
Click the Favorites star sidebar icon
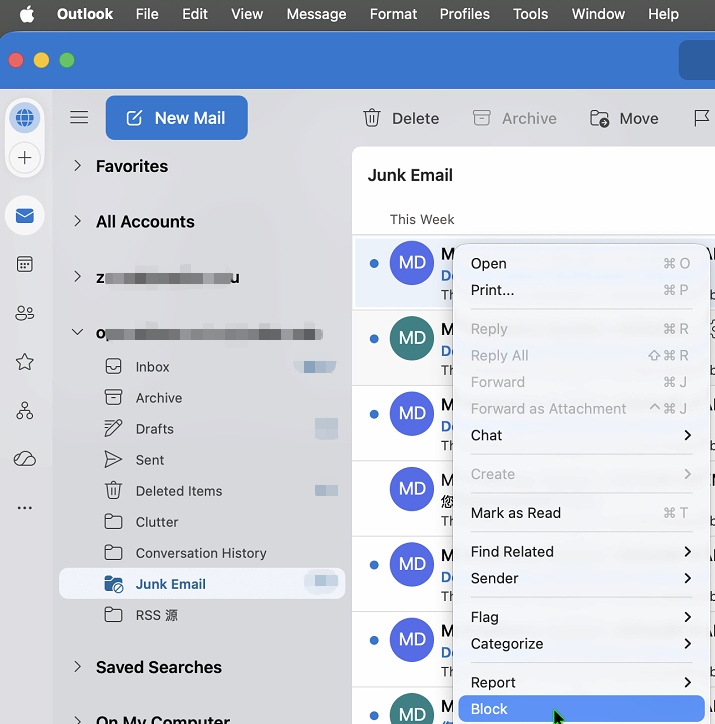[25, 362]
